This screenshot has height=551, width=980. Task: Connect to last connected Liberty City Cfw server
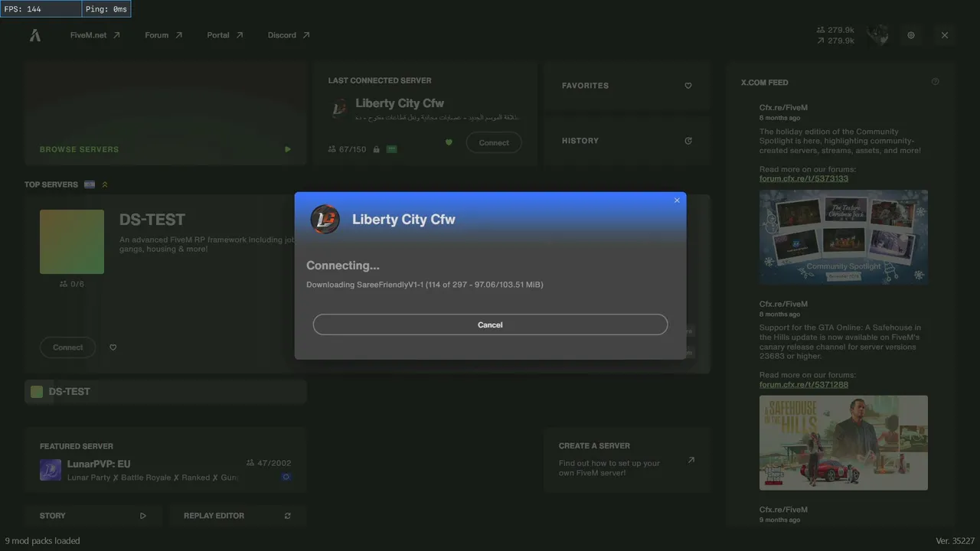coord(494,142)
